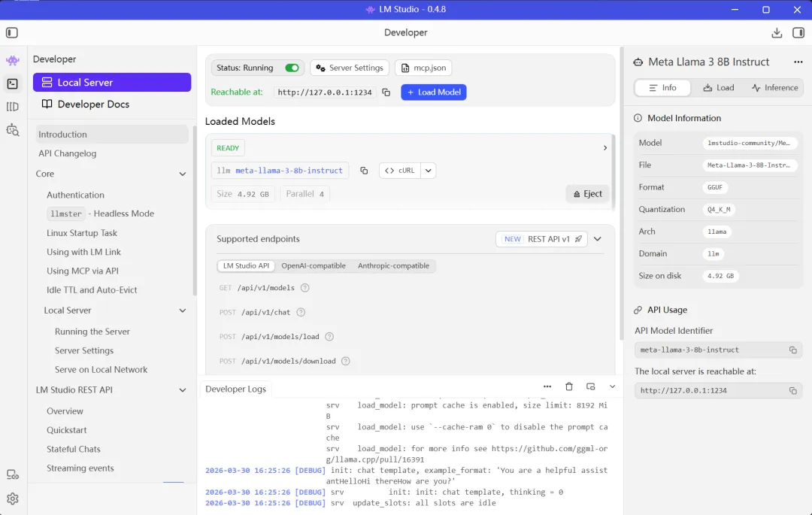Open Linux Startup Task docs page

(x=82, y=233)
